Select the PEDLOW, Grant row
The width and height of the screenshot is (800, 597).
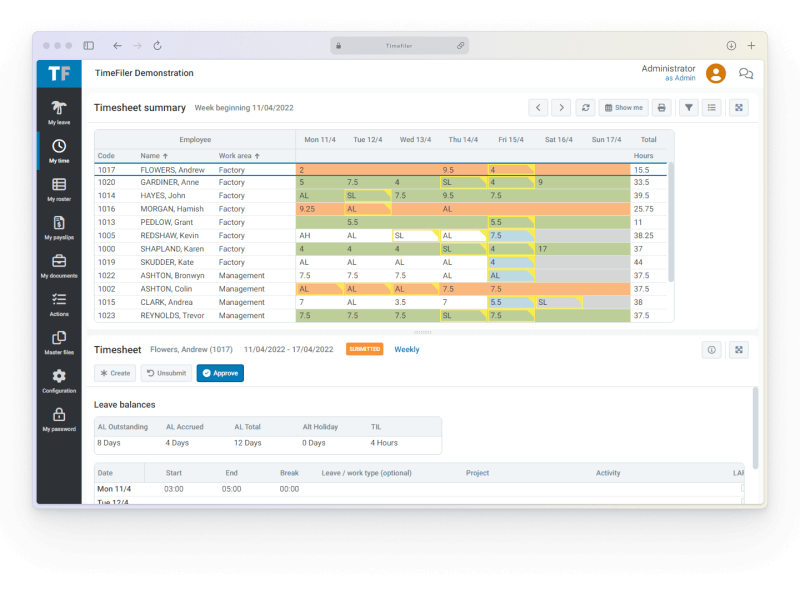tap(381, 222)
